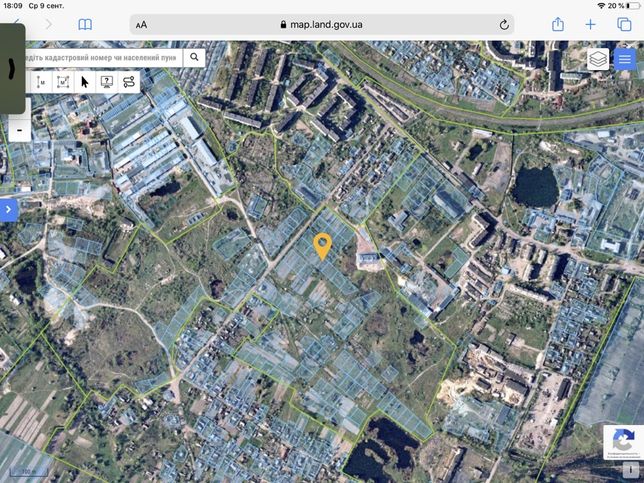This screenshot has height=483, width=644.
Task: Click the magnifier search button
Action: tap(194, 58)
